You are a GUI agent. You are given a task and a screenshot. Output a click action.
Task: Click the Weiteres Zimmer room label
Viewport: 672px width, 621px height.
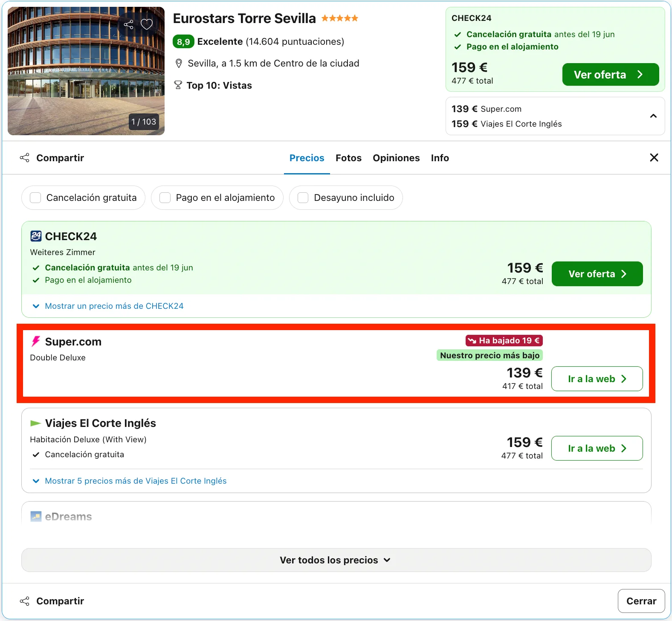[x=63, y=252]
